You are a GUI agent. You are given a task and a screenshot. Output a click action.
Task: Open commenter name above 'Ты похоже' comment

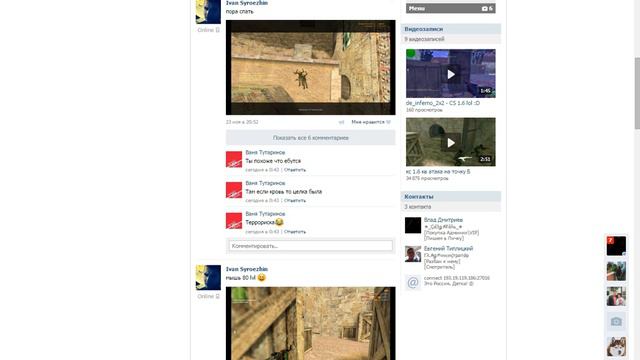point(265,152)
